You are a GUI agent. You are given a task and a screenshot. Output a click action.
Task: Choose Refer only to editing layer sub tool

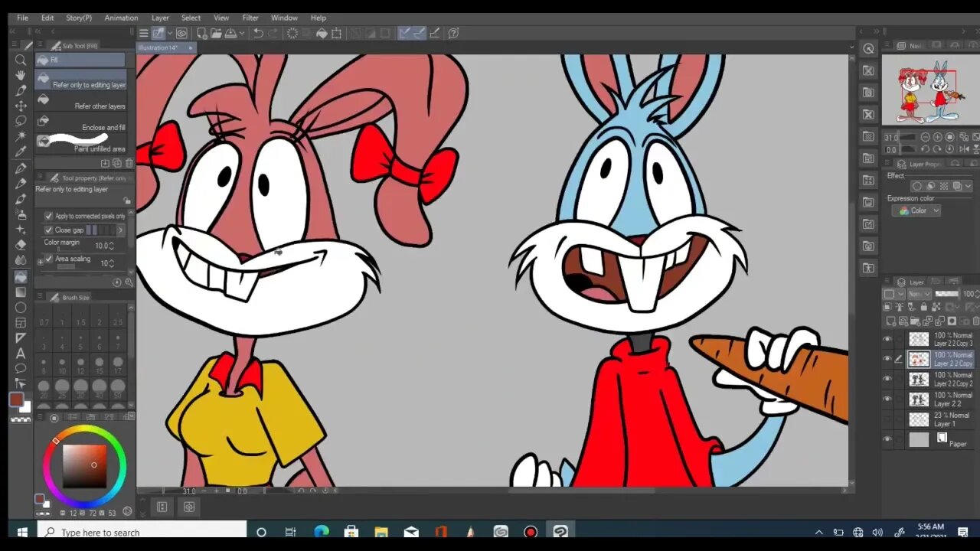pyautogui.click(x=80, y=80)
